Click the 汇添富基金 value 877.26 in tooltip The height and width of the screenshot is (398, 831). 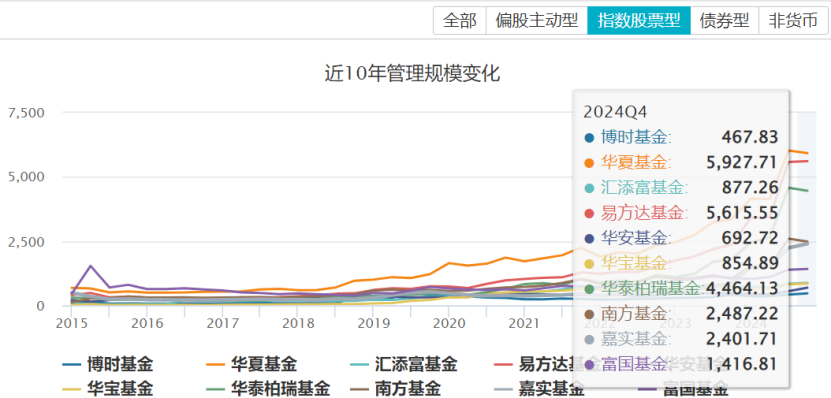pyautogui.click(x=749, y=188)
